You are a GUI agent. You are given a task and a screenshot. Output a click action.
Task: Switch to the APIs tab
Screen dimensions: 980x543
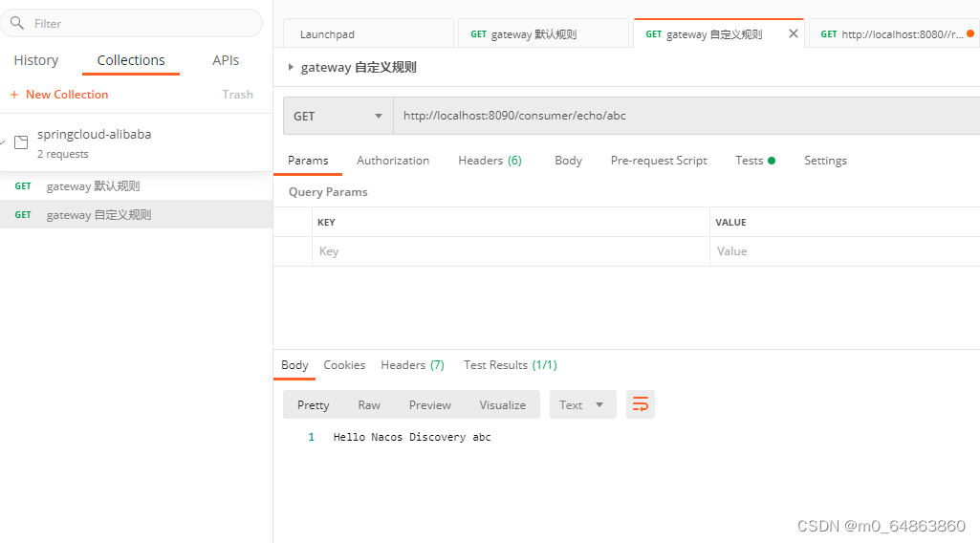point(226,60)
